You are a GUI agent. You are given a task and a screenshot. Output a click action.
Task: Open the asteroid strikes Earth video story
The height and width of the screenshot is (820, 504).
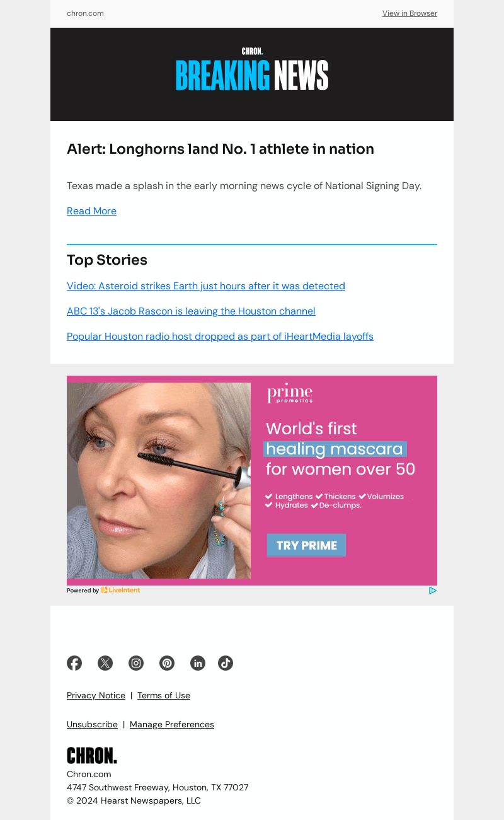point(206,286)
